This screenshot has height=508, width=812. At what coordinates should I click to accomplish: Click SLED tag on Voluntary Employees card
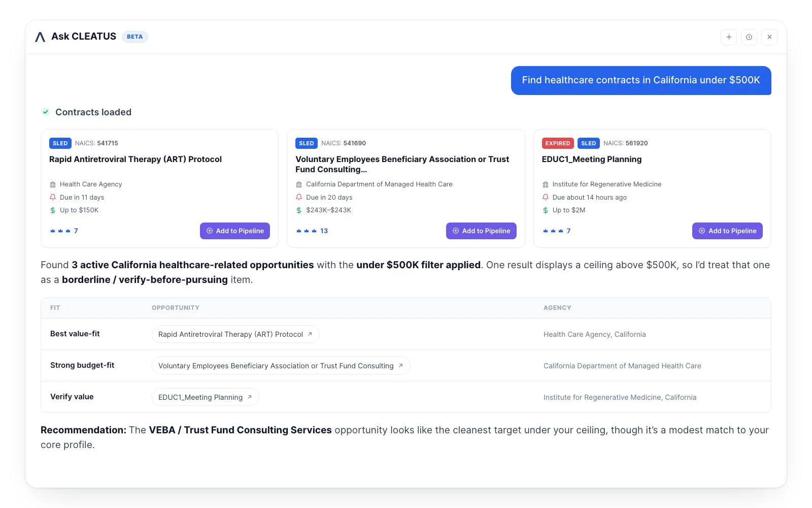click(x=307, y=143)
